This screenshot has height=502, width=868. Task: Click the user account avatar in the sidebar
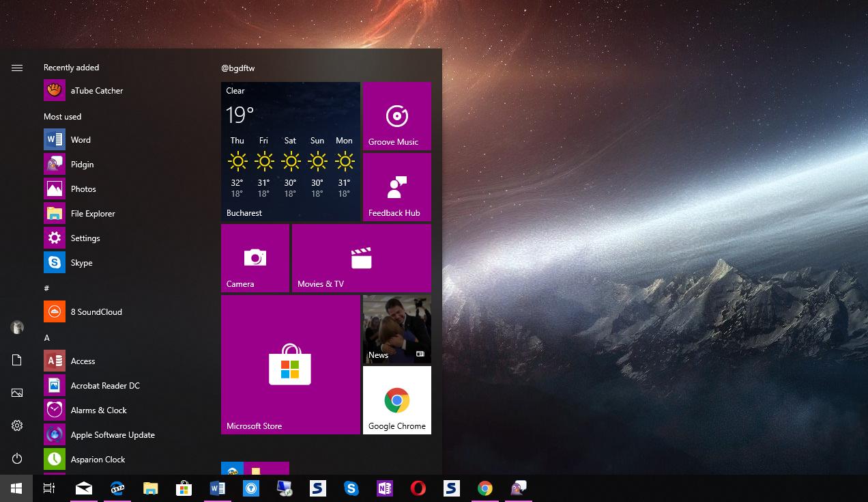click(17, 327)
